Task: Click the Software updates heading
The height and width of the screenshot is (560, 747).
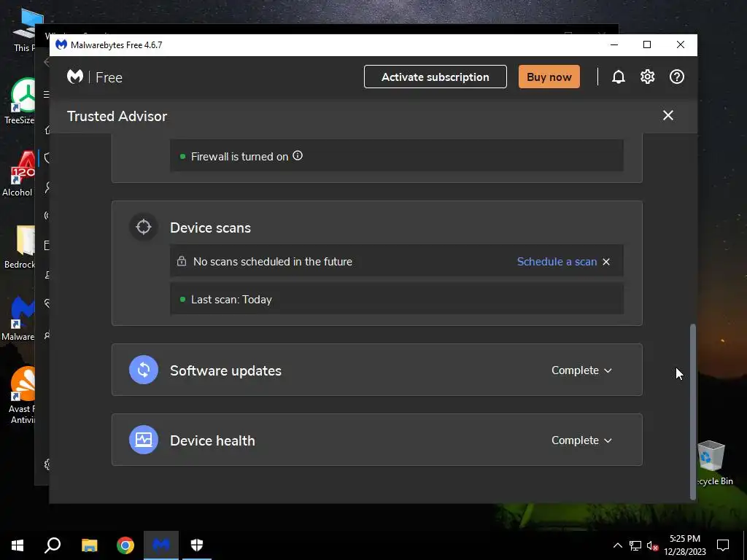Action: coord(225,370)
